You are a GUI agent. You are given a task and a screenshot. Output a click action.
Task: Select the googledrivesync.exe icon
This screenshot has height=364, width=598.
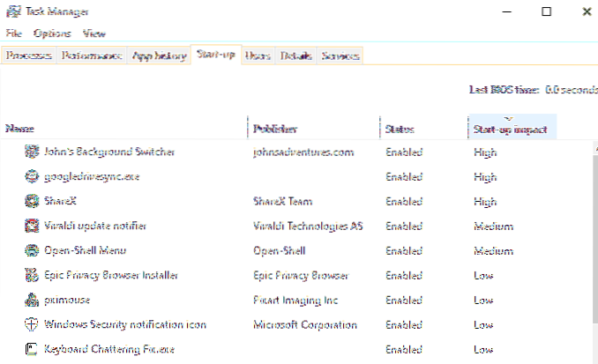[x=32, y=176]
